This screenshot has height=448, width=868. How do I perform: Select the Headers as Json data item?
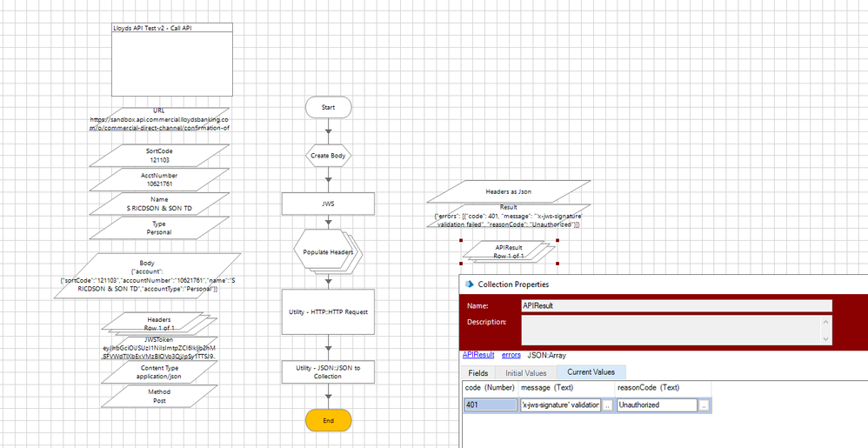(x=509, y=191)
